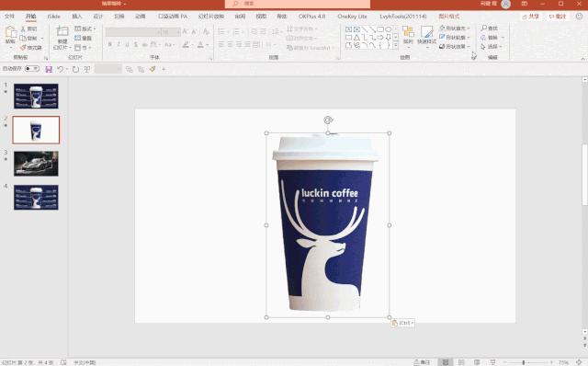The height and width of the screenshot is (366, 588).
Task: Select the Format Painter brush icon
Action: coord(23,48)
